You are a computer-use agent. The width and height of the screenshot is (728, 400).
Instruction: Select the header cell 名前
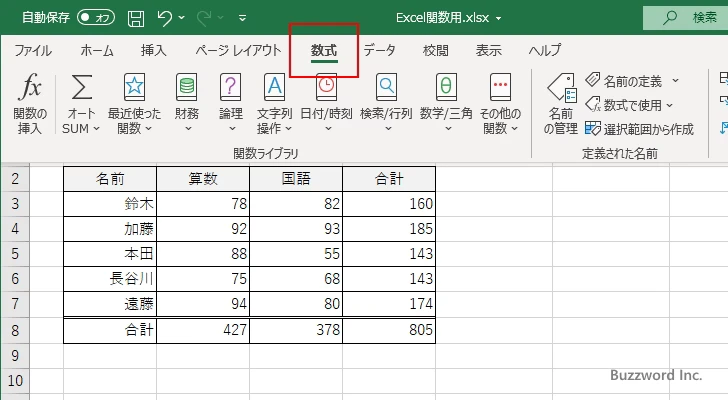pyautogui.click(x=110, y=179)
